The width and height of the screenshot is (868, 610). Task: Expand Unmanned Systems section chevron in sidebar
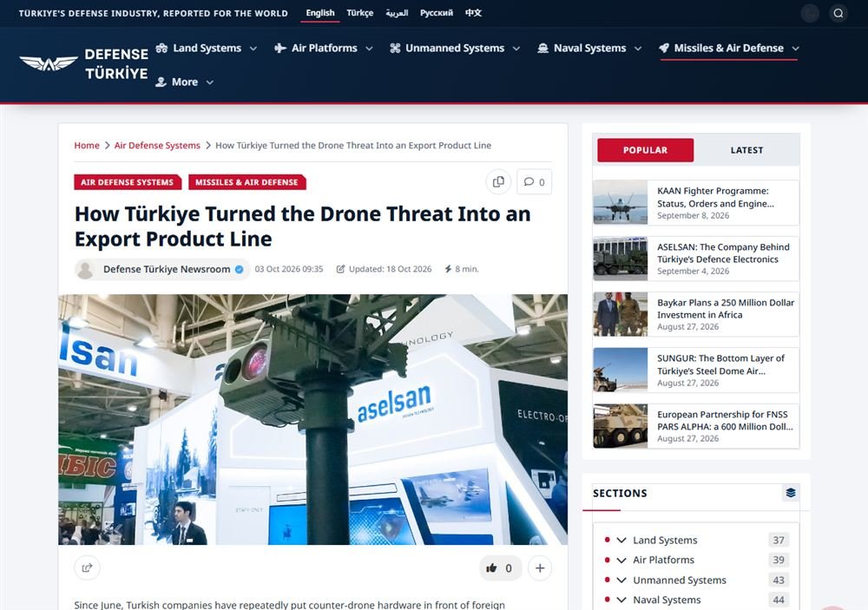point(621,580)
